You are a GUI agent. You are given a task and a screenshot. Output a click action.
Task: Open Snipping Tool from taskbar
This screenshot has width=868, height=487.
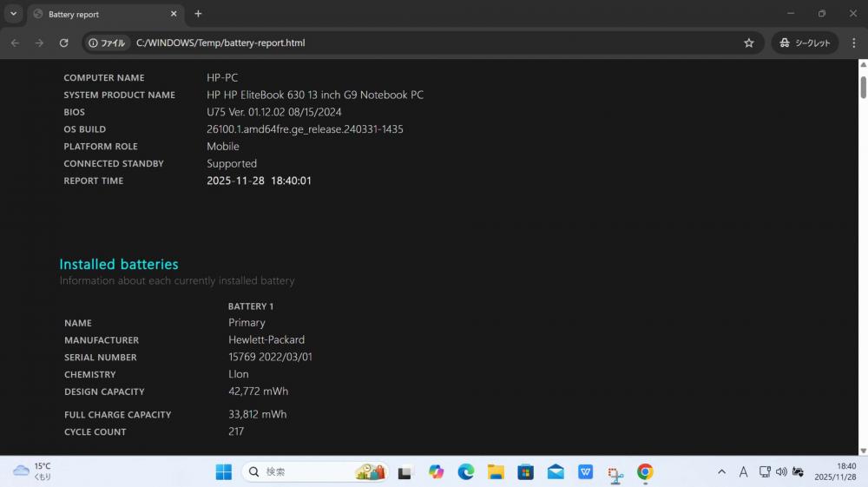(x=615, y=473)
